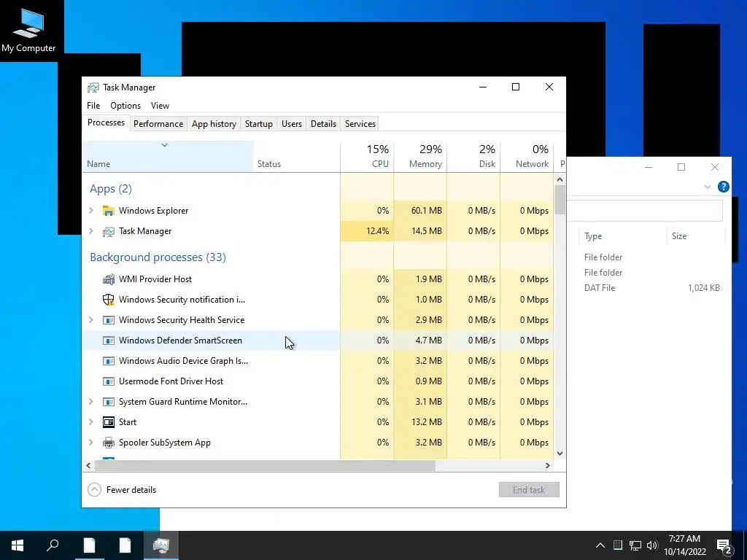Viewport: 747px width, 560px height.
Task: Open the File menu
Action: tap(93, 106)
